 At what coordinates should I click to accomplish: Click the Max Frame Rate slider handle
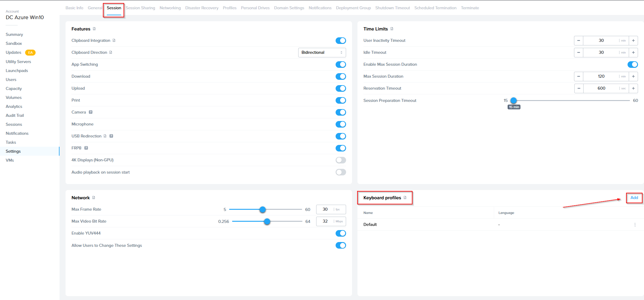263,209
